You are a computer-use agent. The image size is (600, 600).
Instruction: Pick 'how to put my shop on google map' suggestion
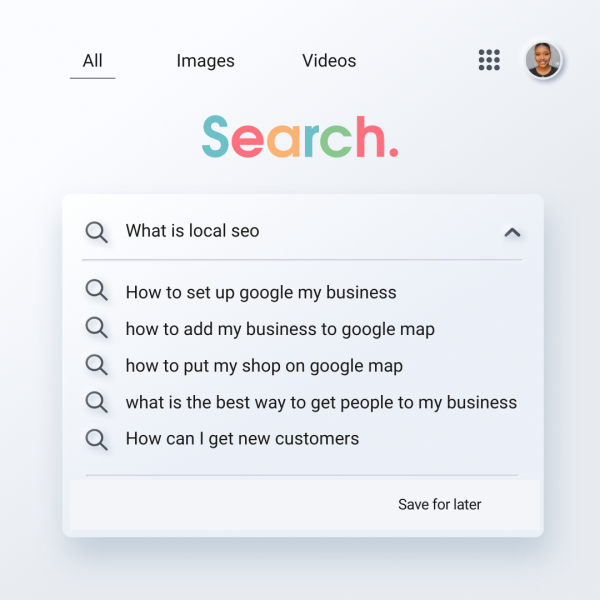point(264,366)
